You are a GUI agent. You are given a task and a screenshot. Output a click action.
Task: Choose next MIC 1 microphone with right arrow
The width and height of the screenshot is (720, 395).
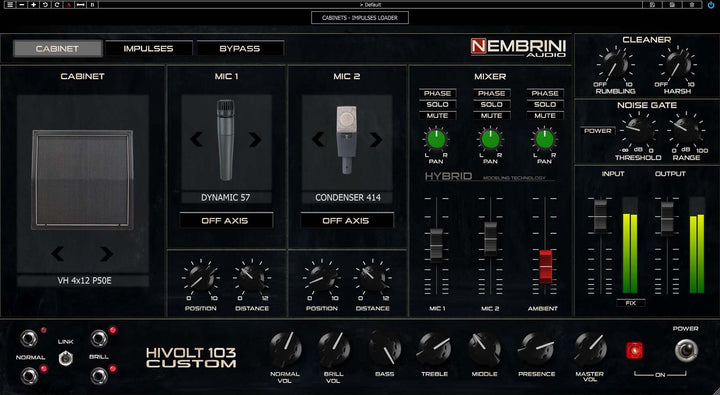pos(255,139)
